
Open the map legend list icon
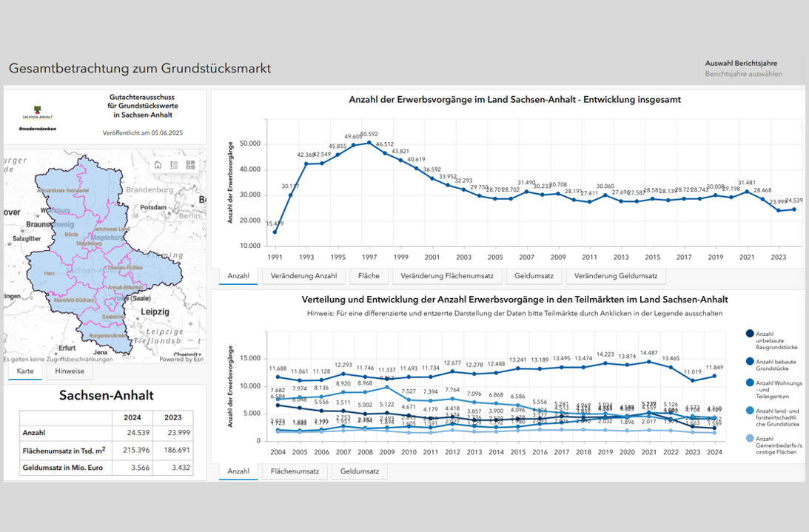pos(174,165)
